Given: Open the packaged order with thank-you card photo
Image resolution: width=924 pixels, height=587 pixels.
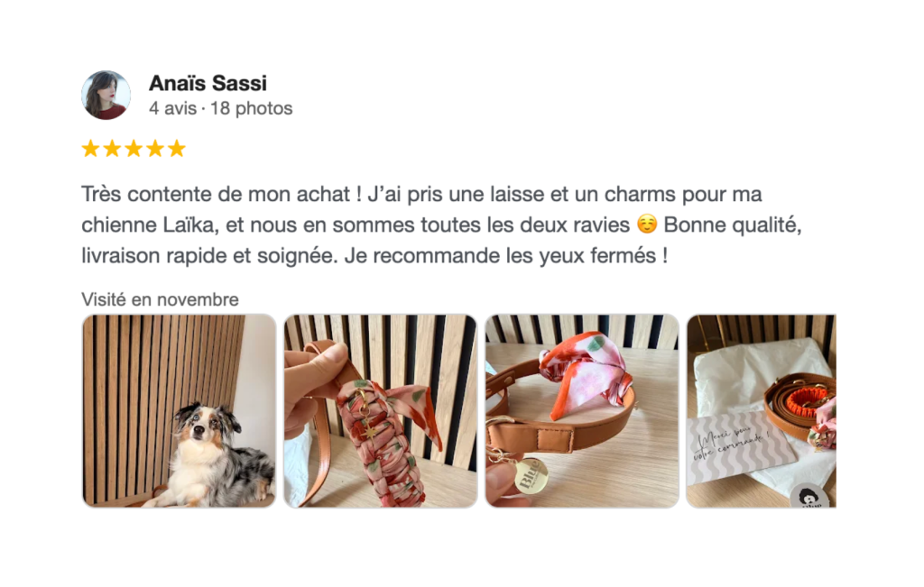Looking at the screenshot, I should [762, 411].
